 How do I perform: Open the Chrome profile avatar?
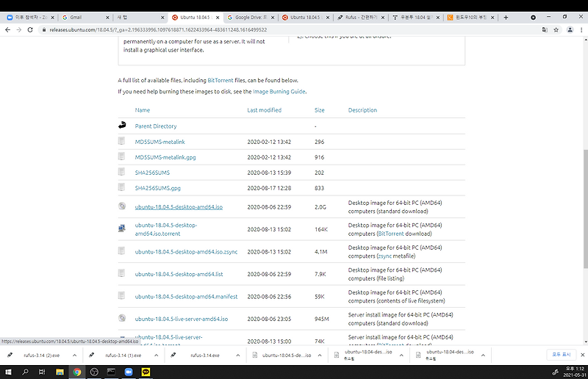(x=570, y=29)
